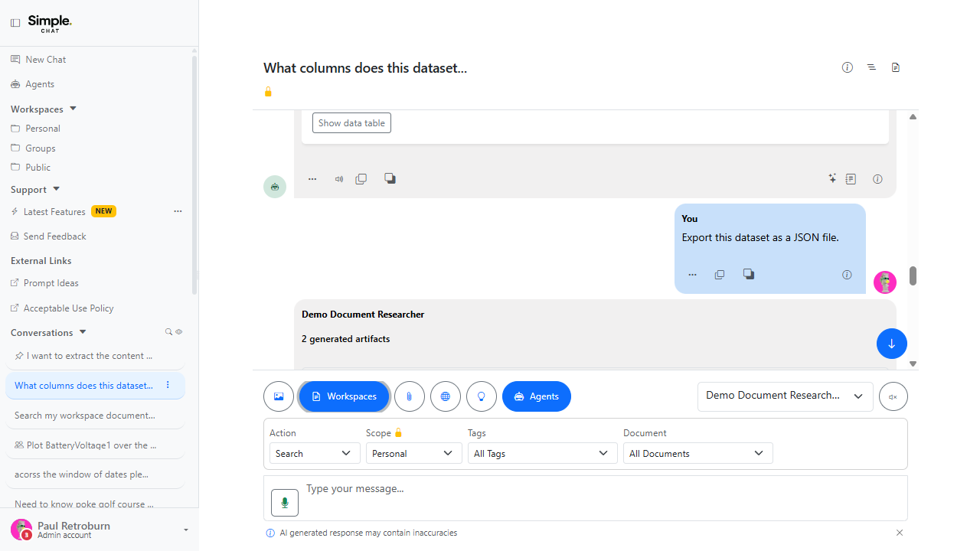
Task: Open pinned conversation 'I want to extract the content'
Action: click(95, 356)
